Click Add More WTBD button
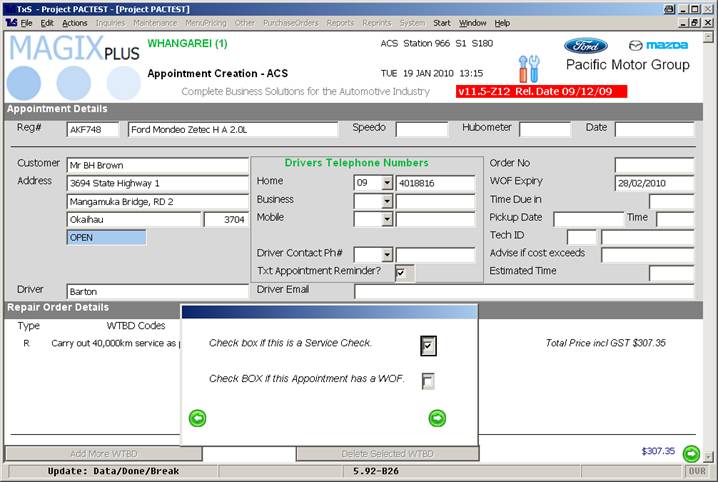 [x=103, y=454]
